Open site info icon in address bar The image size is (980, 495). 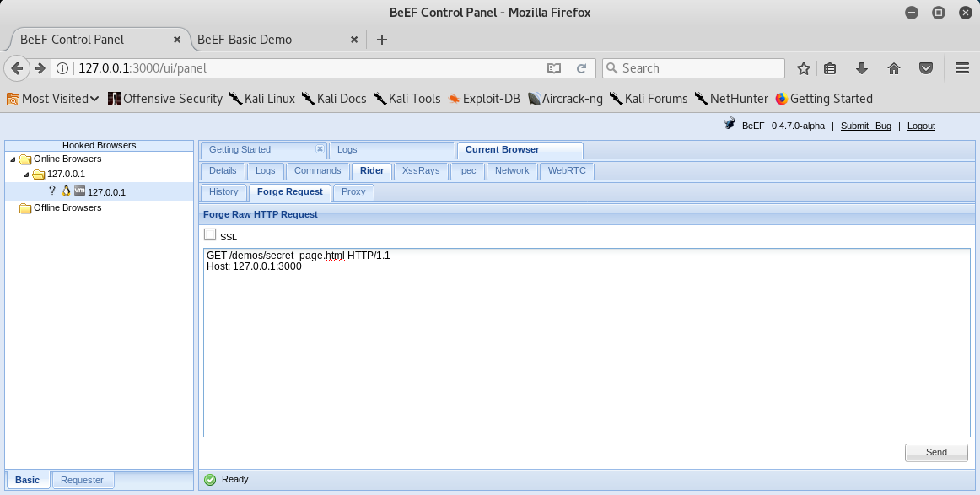[62, 68]
